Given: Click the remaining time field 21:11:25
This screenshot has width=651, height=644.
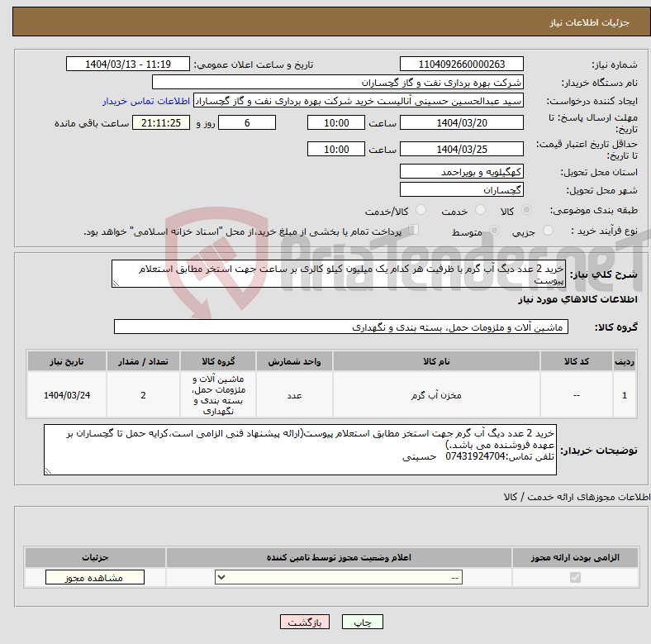Looking at the screenshot, I should click(x=161, y=122).
